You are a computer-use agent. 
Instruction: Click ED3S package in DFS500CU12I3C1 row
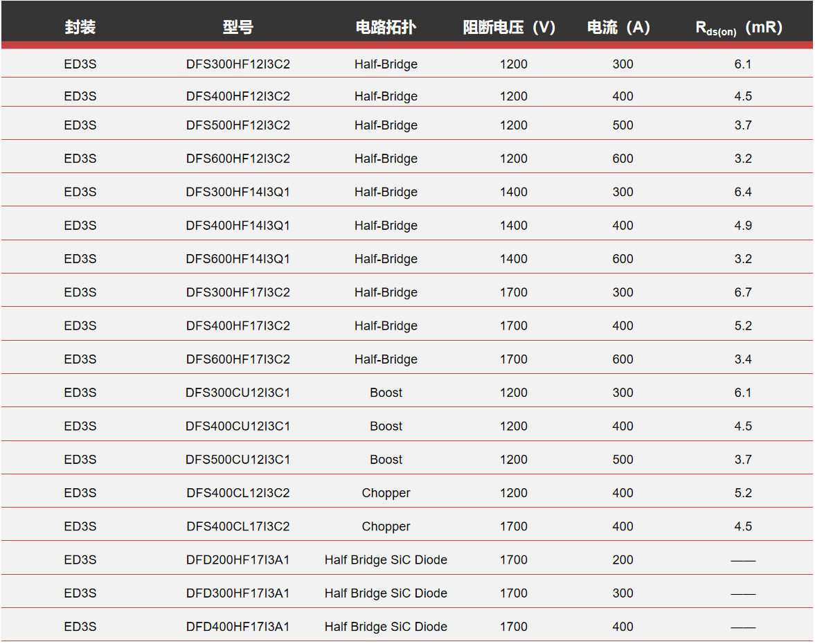[x=80, y=460]
